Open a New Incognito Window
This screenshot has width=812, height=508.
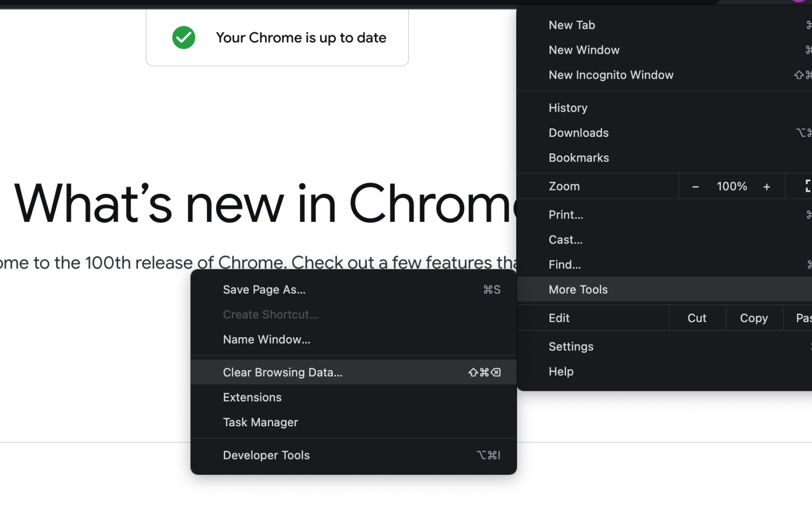664,75
